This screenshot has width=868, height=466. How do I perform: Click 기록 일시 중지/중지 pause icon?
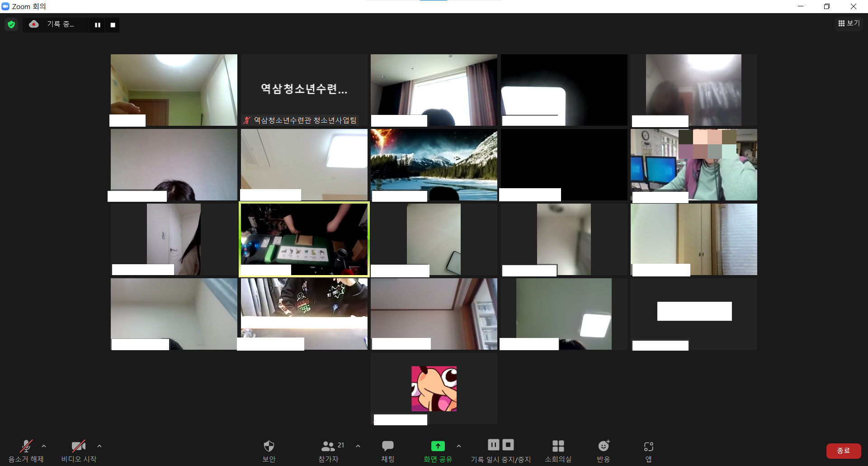[494, 445]
